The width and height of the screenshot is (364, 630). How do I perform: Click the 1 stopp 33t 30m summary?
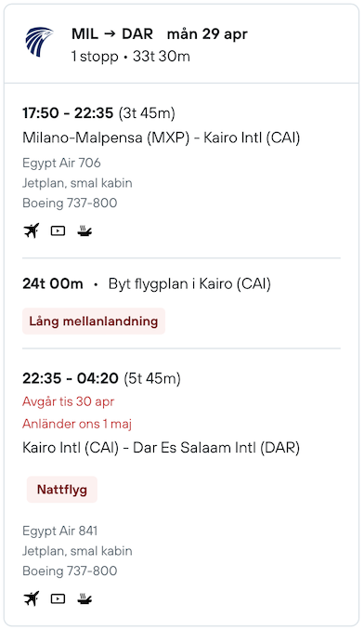click(x=130, y=57)
